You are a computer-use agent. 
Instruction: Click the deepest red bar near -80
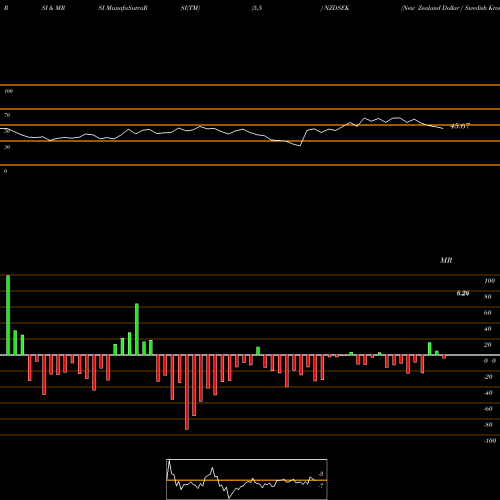point(187,392)
